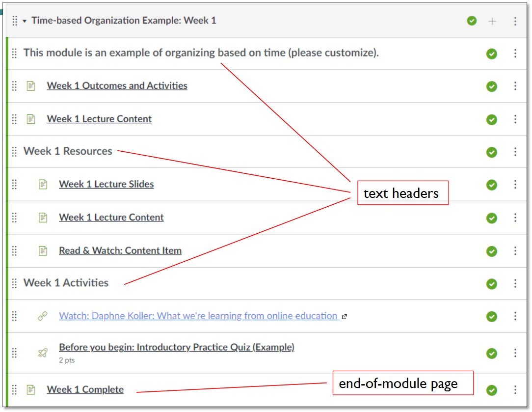
Task: Grab drag handle of Week 1 Complete row
Action: tap(14, 389)
